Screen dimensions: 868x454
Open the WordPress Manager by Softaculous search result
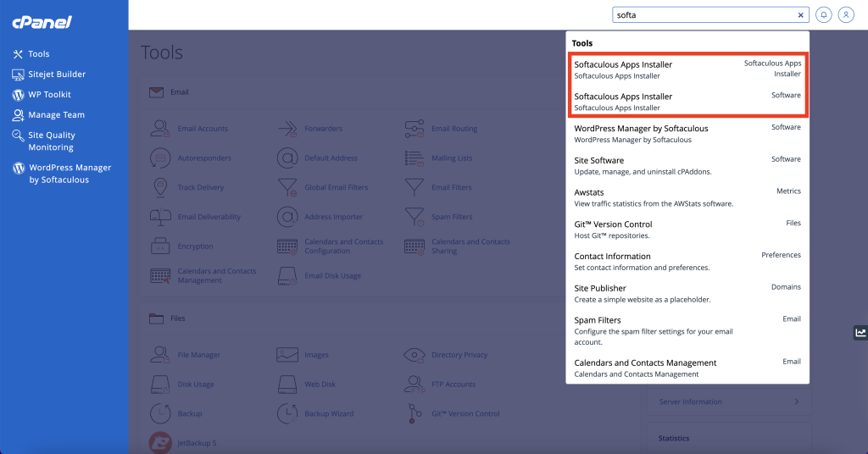click(x=687, y=133)
